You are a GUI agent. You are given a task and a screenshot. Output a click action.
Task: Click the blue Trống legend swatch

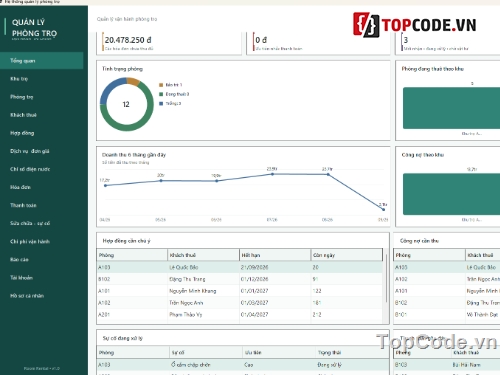click(161, 104)
